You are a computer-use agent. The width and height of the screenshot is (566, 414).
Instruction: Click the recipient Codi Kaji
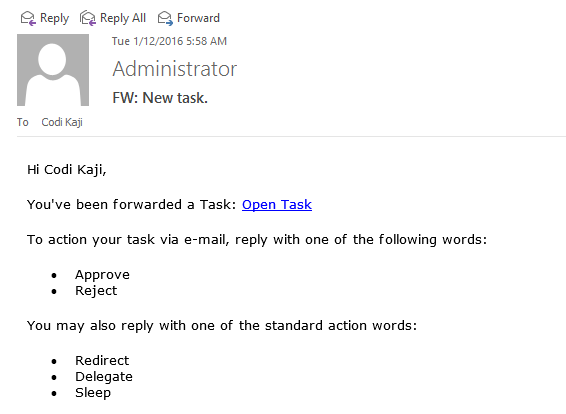point(62,122)
